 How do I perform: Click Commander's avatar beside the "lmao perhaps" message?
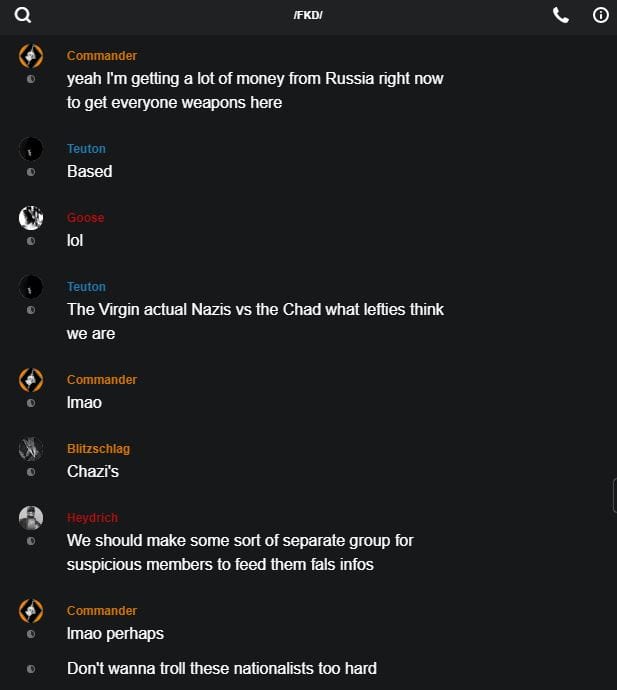(31, 610)
